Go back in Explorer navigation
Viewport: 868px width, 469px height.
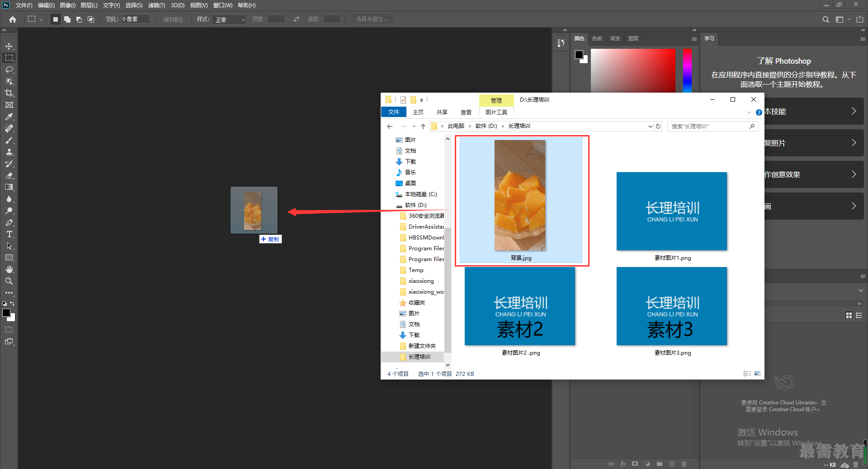point(390,127)
